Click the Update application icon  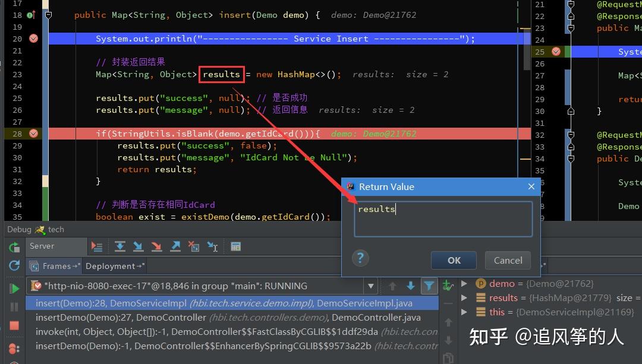[x=14, y=266]
